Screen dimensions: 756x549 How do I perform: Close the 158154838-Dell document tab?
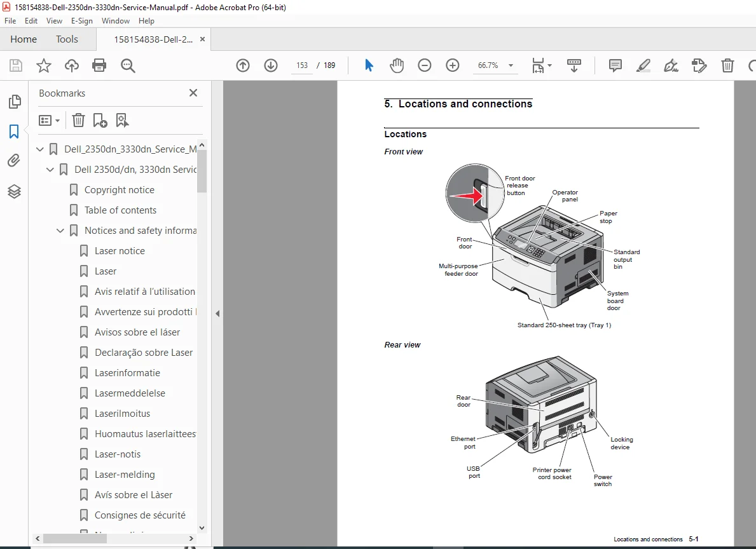coord(202,39)
